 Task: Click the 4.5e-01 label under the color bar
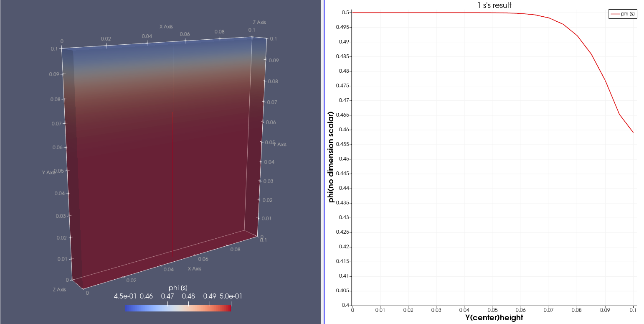[125, 296]
